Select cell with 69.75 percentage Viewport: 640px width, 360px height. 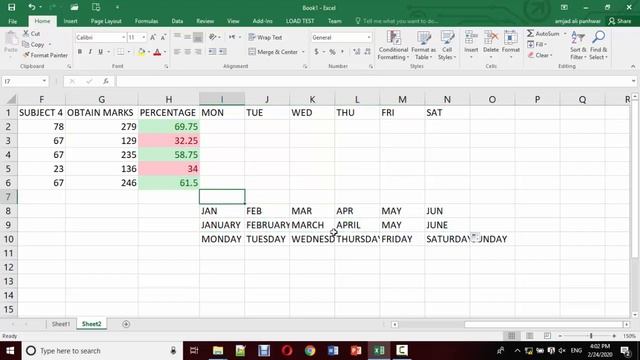click(x=169, y=127)
